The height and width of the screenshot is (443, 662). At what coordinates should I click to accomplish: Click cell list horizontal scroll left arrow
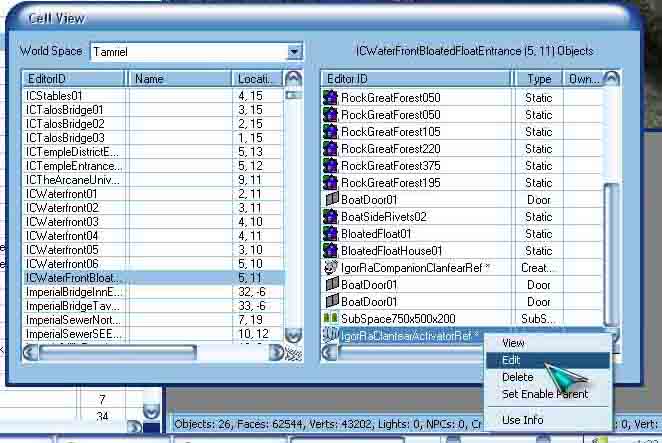[30, 353]
